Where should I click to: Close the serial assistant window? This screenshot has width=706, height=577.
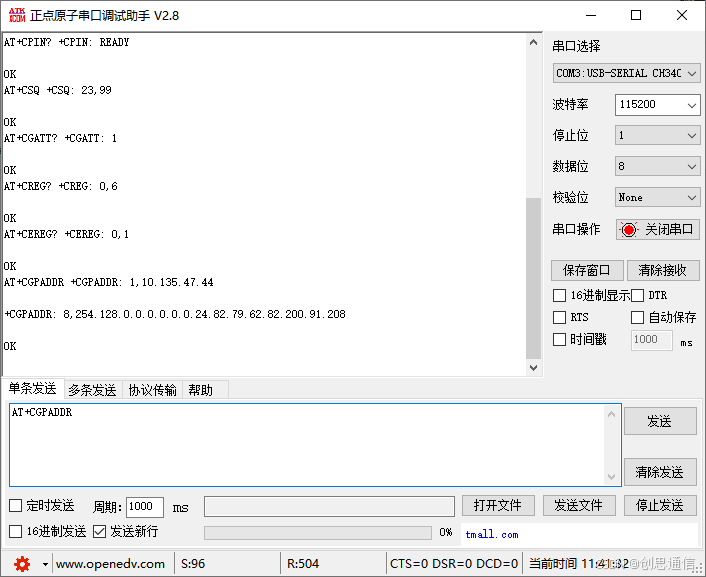[x=682, y=16]
